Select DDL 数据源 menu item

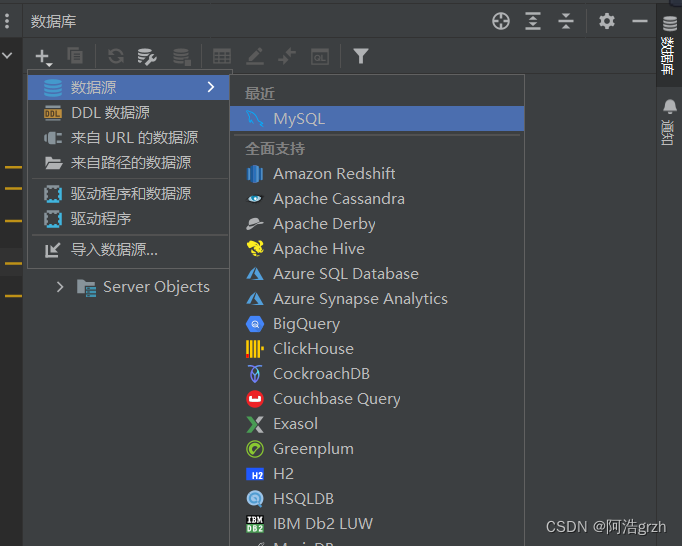129,113
